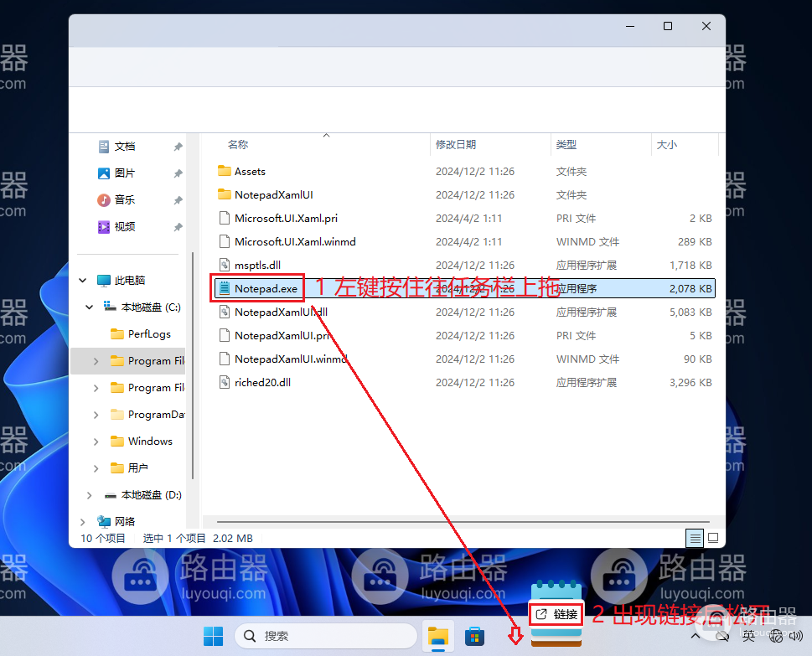812x656 pixels.
Task: Open the volume control in tray
Action: click(x=796, y=636)
